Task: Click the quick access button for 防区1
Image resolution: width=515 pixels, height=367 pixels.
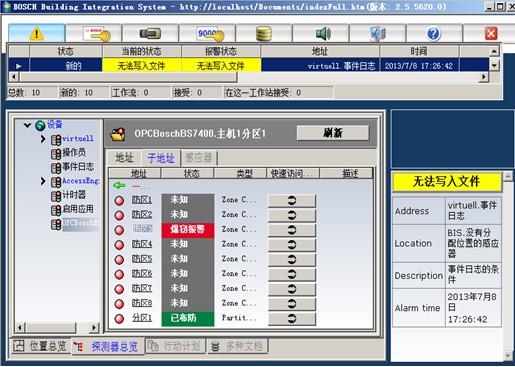Action: [292, 200]
